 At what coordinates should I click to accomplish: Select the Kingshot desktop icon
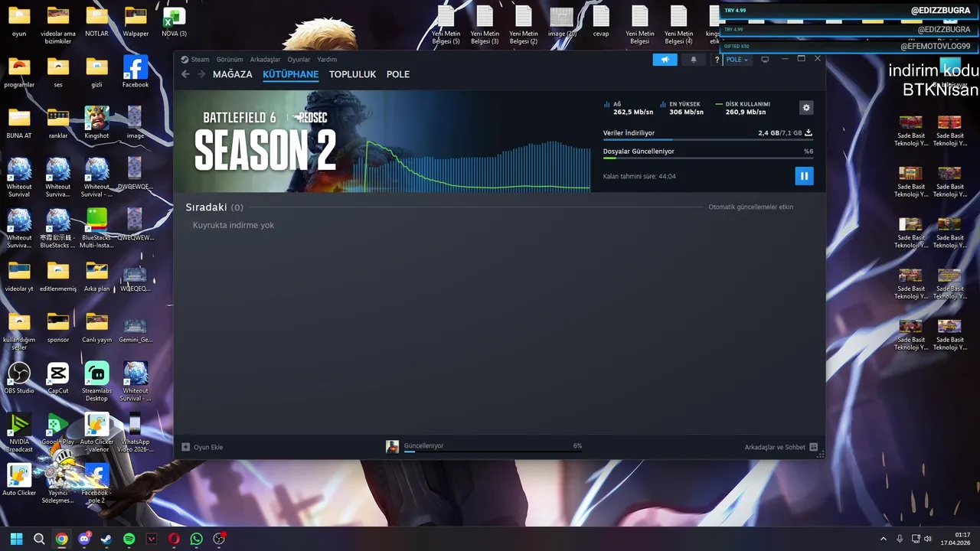tap(96, 122)
